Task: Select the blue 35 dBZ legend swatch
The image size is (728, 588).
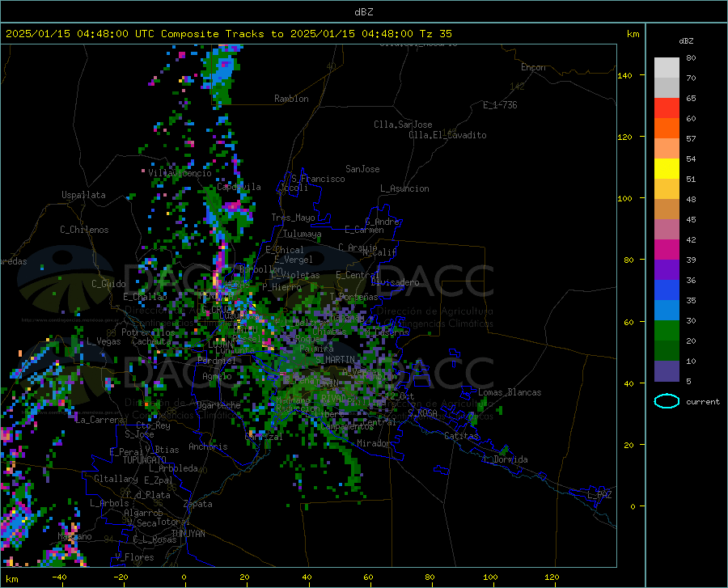Action: coord(667,290)
